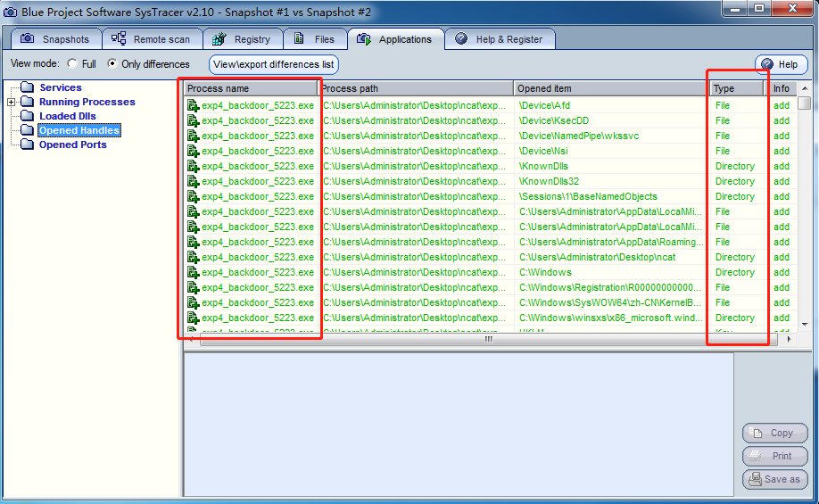
Task: Click process icon in \Device\Afd row
Action: 194,105
